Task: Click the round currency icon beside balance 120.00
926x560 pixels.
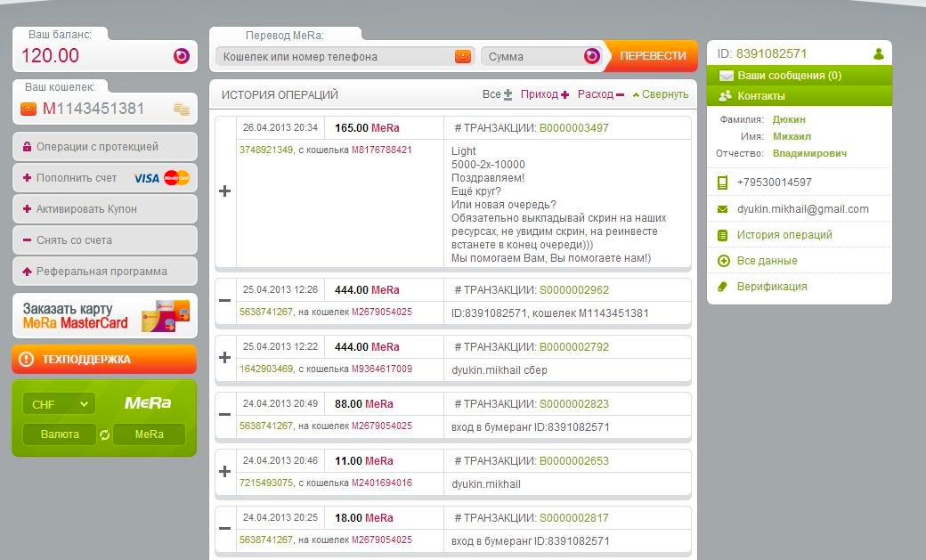Action: [182, 55]
